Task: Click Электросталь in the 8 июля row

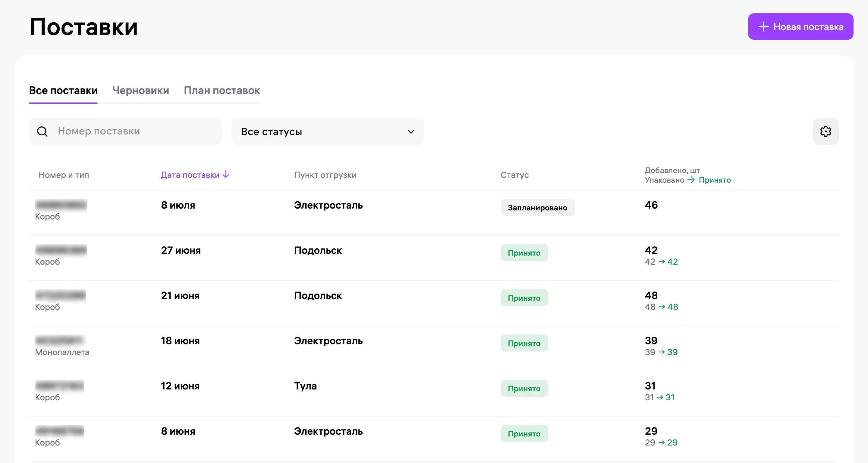Action: click(328, 205)
